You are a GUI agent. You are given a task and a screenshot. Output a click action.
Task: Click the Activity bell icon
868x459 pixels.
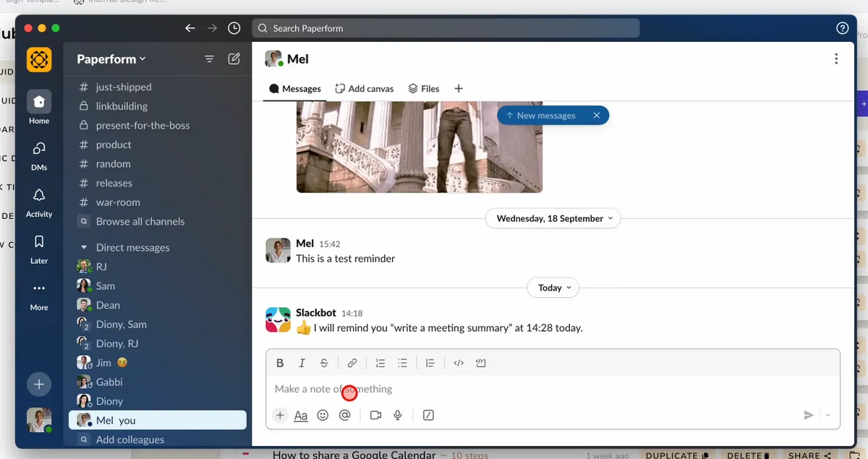click(x=38, y=197)
